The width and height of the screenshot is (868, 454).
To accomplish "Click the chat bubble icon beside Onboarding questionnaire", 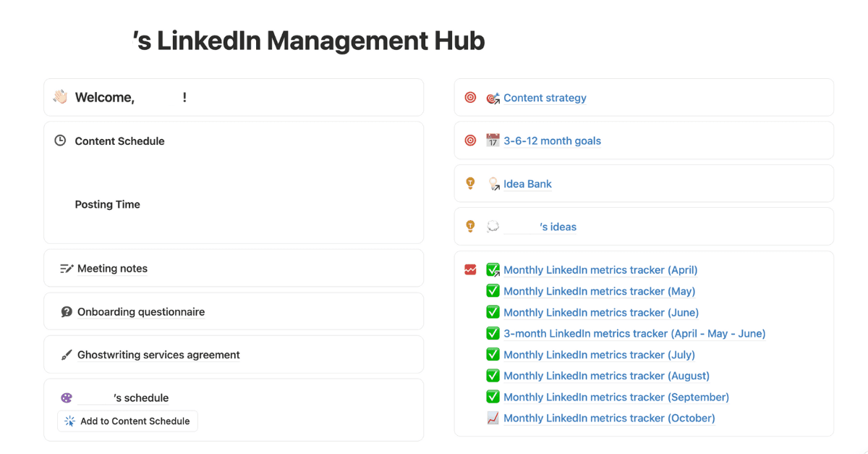I will (67, 312).
